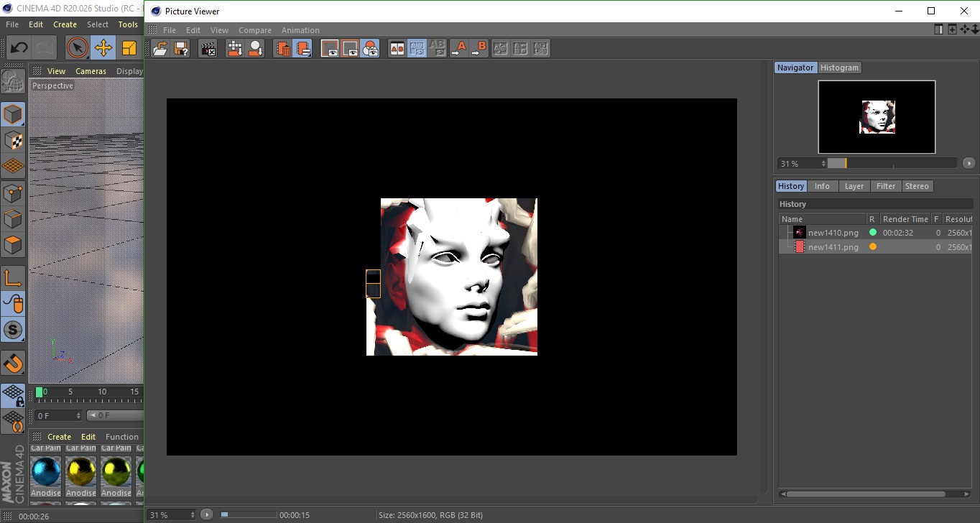
Task: Click the navigator zoom slider
Action: (892, 164)
